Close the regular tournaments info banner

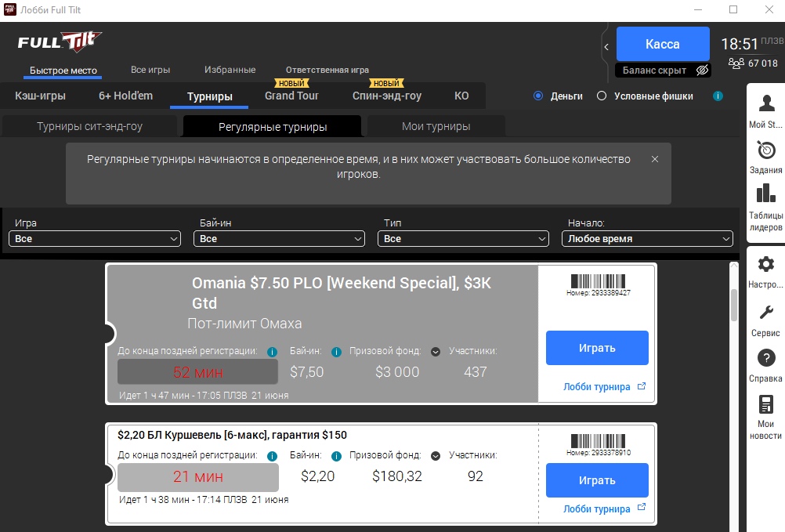click(655, 159)
